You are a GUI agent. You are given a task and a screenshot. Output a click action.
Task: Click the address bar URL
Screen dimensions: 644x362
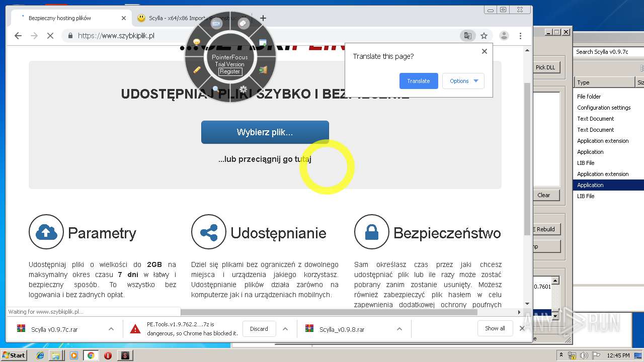(x=116, y=36)
